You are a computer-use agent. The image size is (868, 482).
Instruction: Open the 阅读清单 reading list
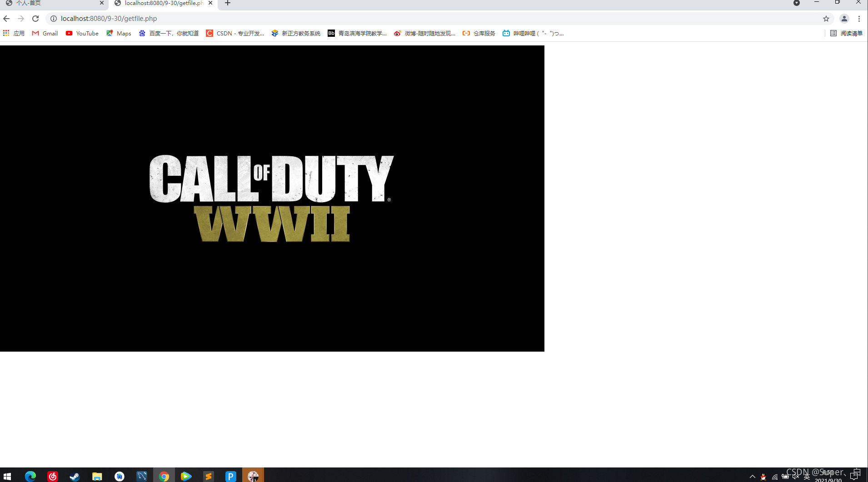point(846,33)
